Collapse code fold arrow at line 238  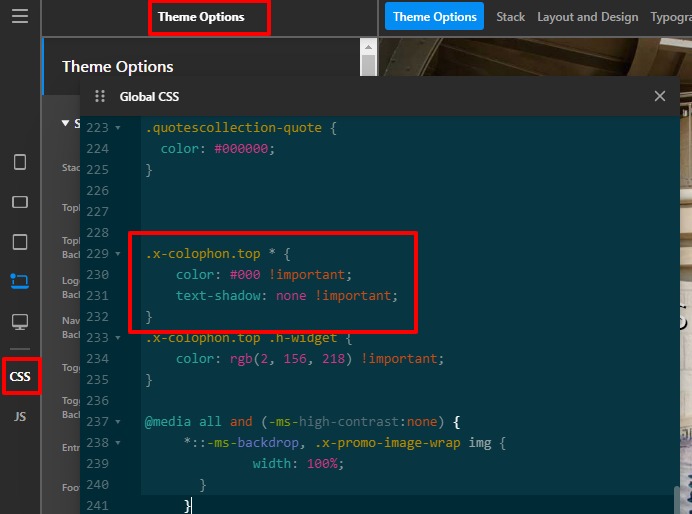118,443
